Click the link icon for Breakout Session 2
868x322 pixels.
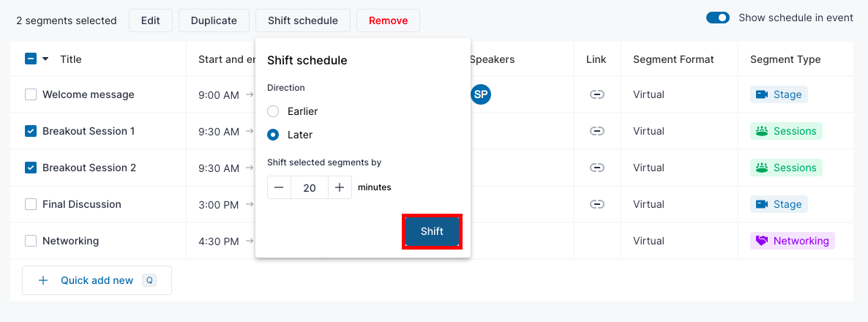pyautogui.click(x=596, y=168)
